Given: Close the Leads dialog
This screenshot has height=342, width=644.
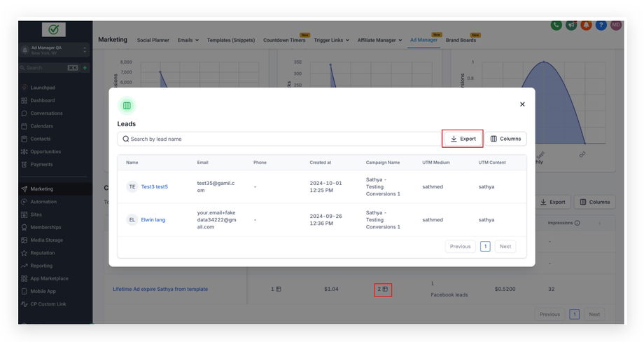Looking at the screenshot, I should click(522, 104).
